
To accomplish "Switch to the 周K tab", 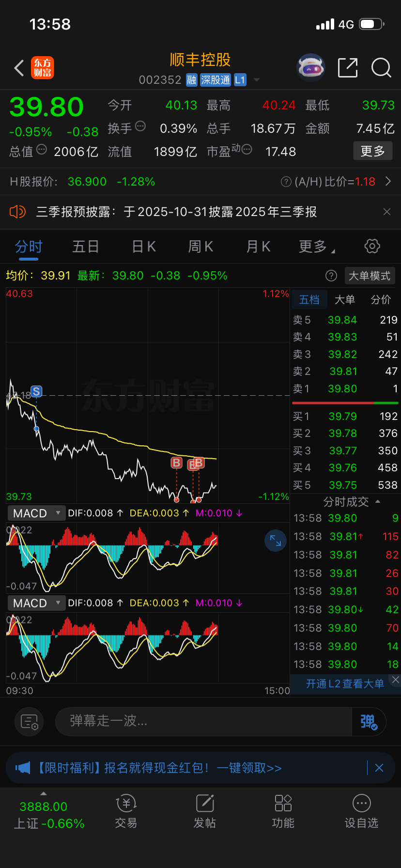I will pyautogui.click(x=200, y=247).
